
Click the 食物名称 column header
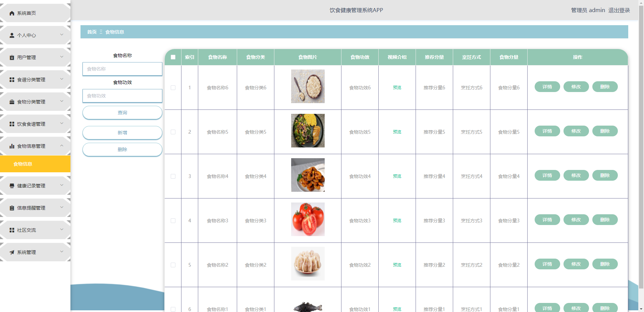coord(218,57)
